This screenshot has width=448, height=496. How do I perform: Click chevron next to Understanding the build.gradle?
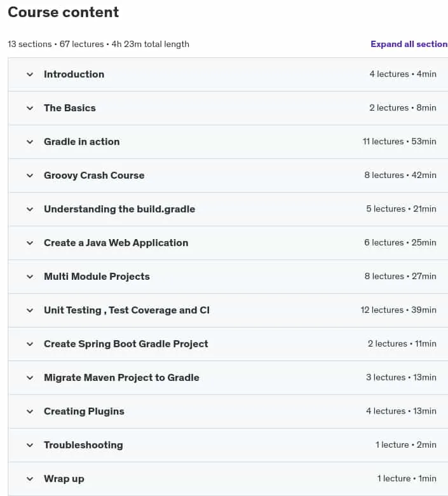click(30, 209)
